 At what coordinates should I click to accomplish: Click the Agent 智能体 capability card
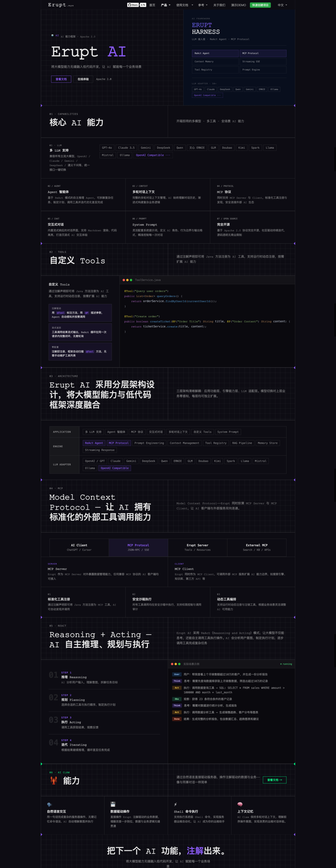83,194
